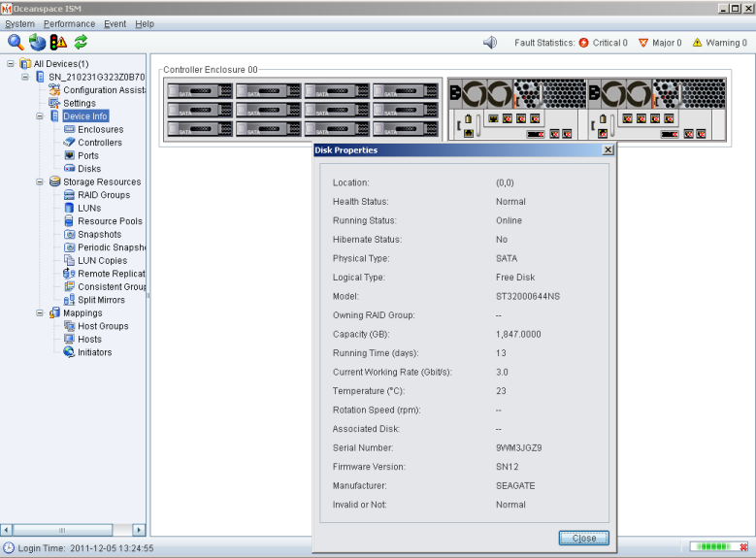Click the Oceanspace ISM title bar app icon
This screenshot has height=558, width=756.
pos(6,8)
